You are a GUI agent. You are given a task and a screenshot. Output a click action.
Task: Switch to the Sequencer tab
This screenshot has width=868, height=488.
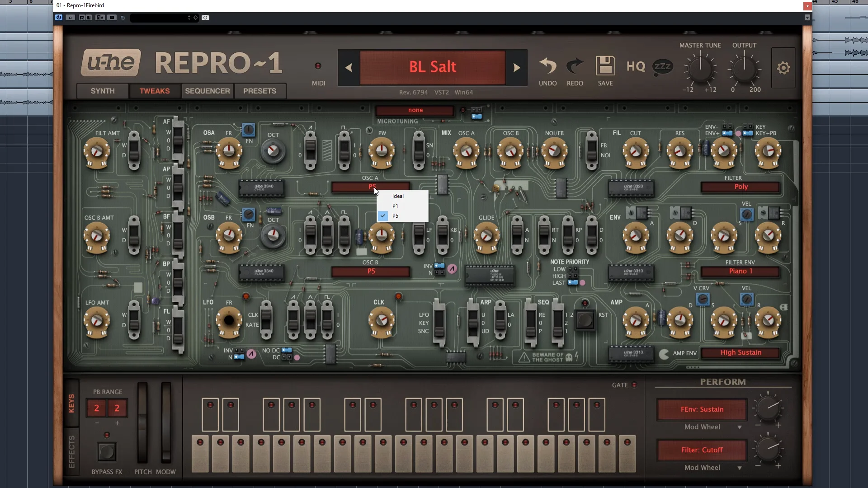(x=207, y=91)
